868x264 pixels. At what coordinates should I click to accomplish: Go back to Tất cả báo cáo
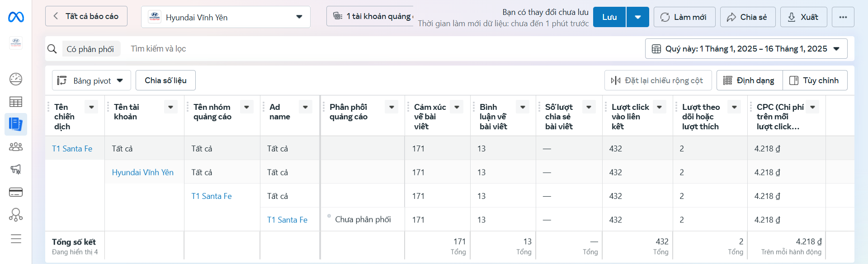tap(86, 16)
